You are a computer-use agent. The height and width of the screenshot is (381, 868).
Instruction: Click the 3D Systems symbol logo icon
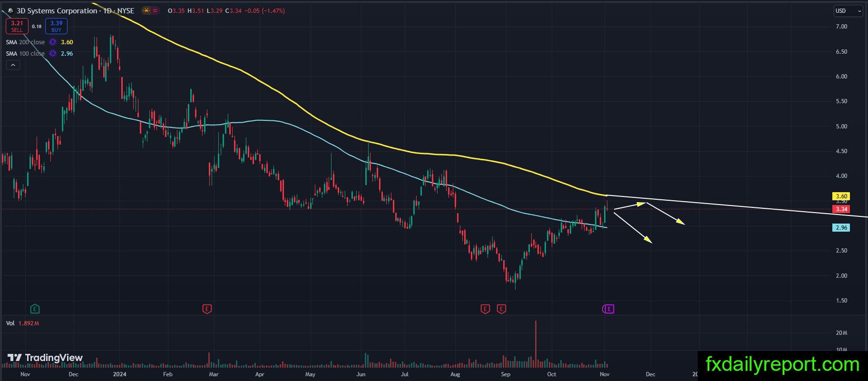(10, 10)
